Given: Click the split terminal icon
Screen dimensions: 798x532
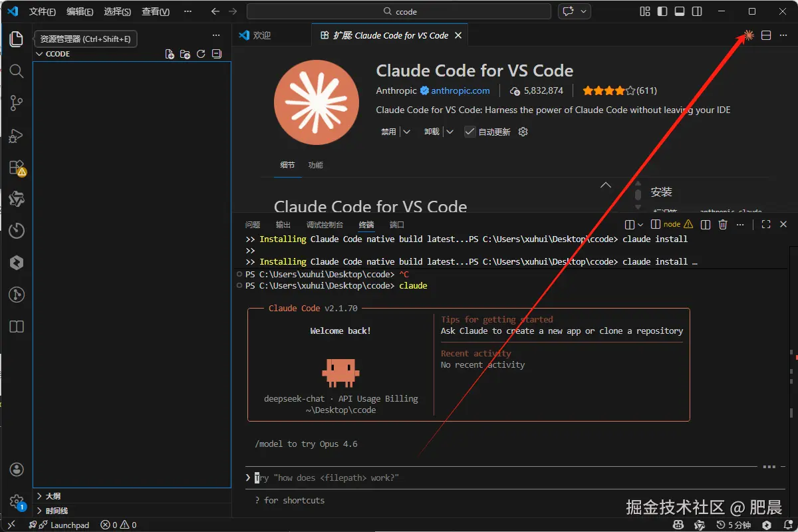Looking at the screenshot, I should pos(706,225).
